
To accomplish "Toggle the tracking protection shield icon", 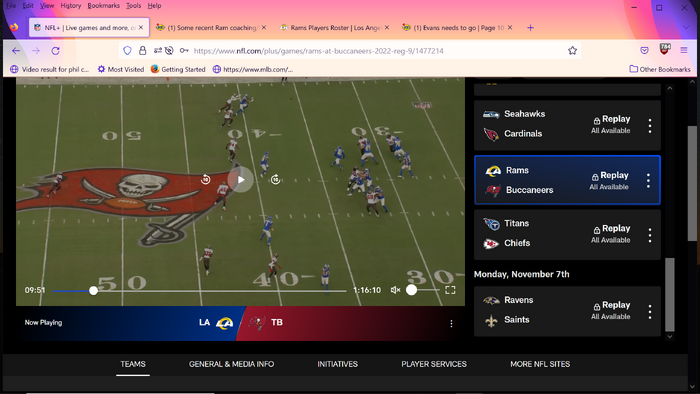I will pyautogui.click(x=127, y=51).
